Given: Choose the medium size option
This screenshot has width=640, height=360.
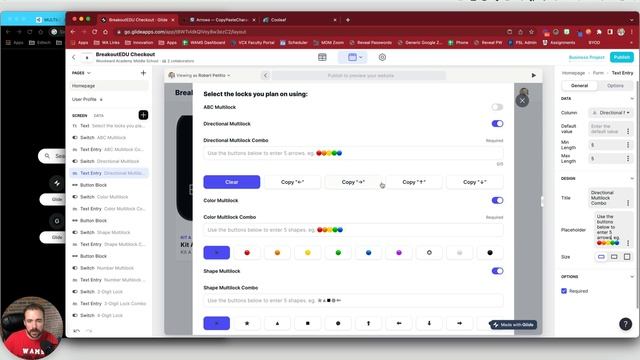Looking at the screenshot, I should [x=614, y=257].
